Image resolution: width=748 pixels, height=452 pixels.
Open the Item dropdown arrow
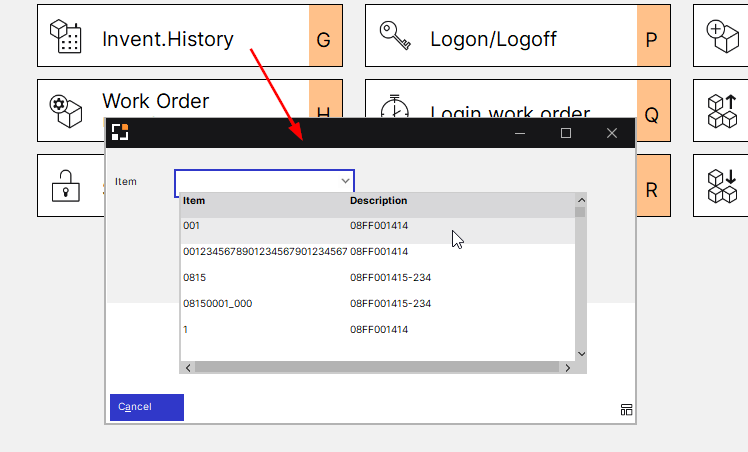(x=345, y=181)
